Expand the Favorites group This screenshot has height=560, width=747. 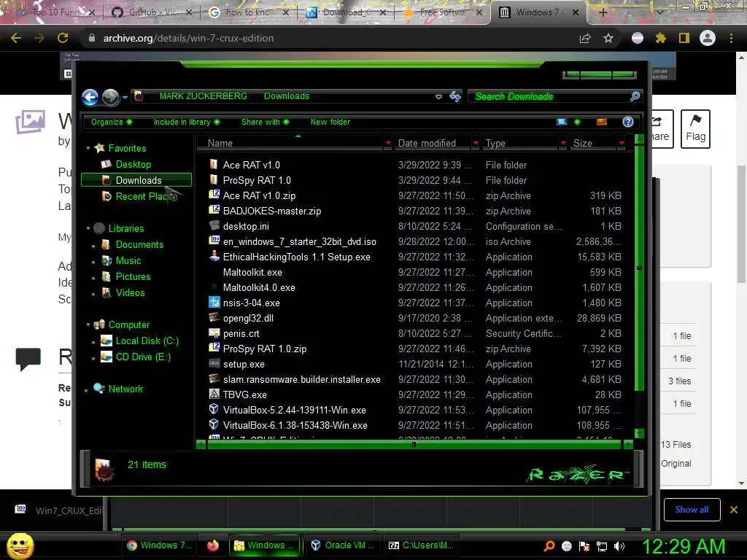click(x=88, y=149)
